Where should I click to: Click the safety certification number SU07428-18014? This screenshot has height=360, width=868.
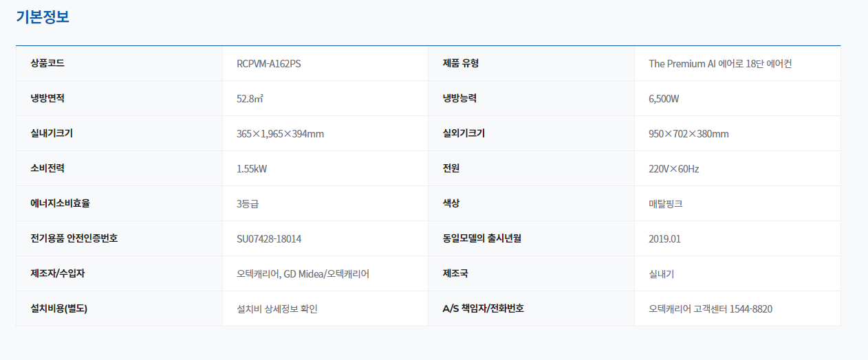(269, 239)
